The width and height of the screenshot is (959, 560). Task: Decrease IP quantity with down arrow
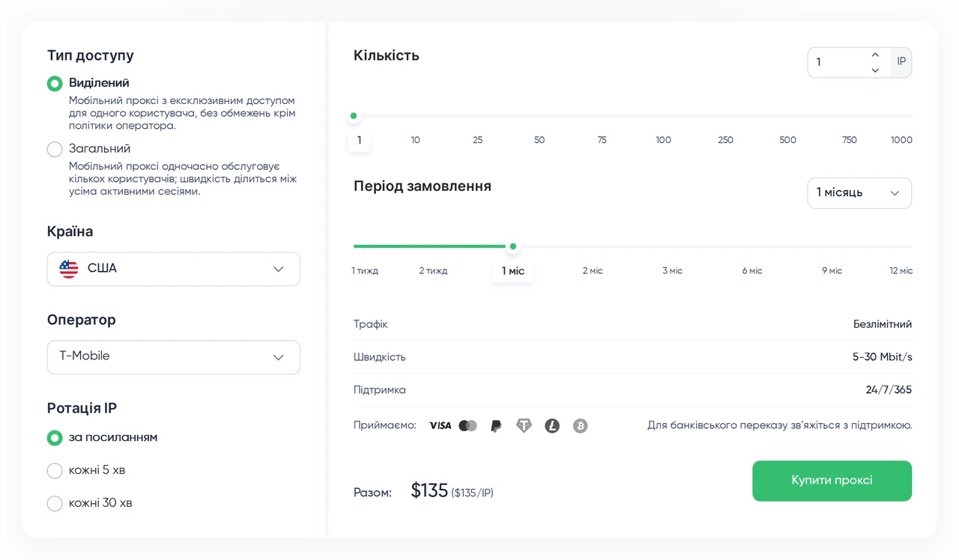pos(875,70)
